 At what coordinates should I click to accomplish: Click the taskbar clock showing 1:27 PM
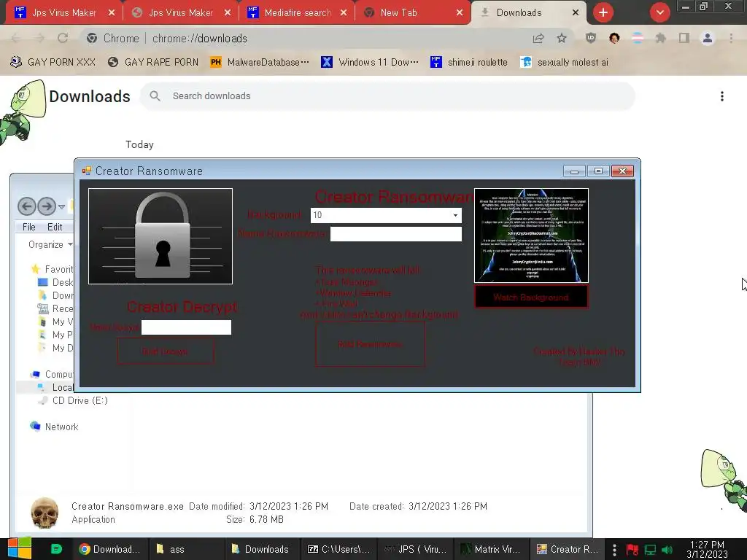coord(707,549)
